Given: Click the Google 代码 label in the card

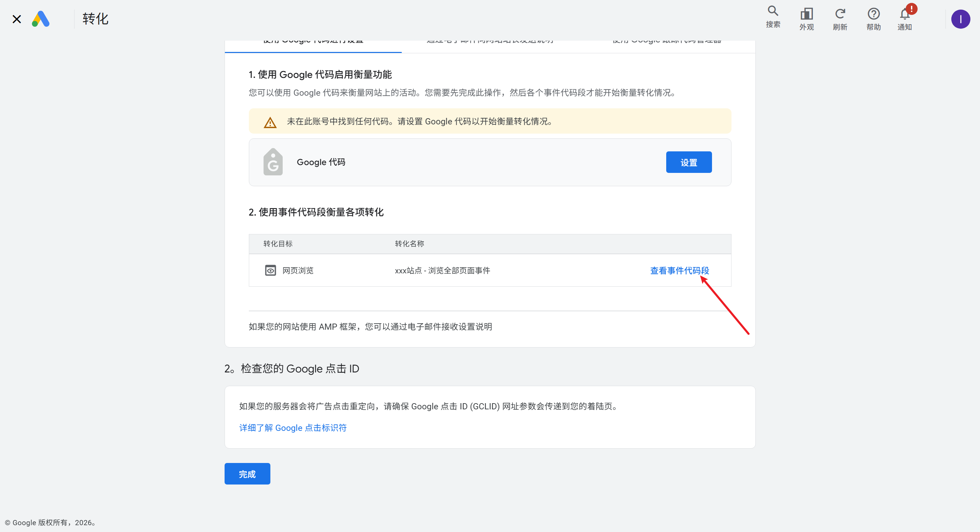Looking at the screenshot, I should pyautogui.click(x=321, y=162).
